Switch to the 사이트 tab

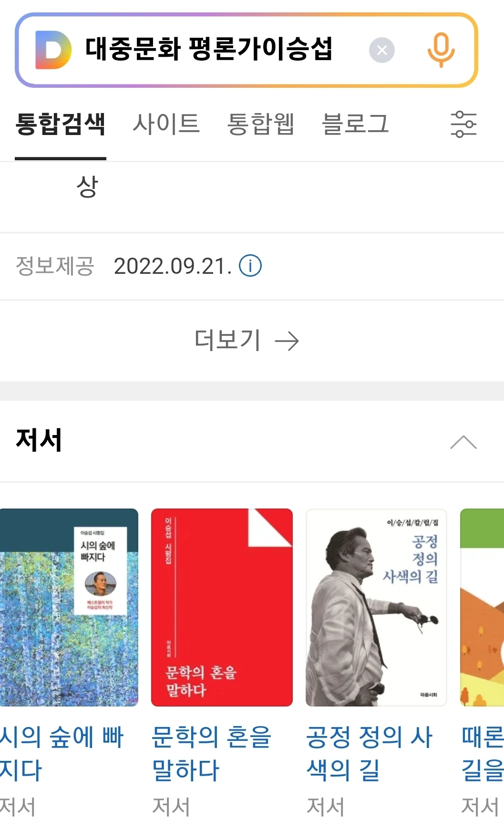pyautogui.click(x=166, y=124)
